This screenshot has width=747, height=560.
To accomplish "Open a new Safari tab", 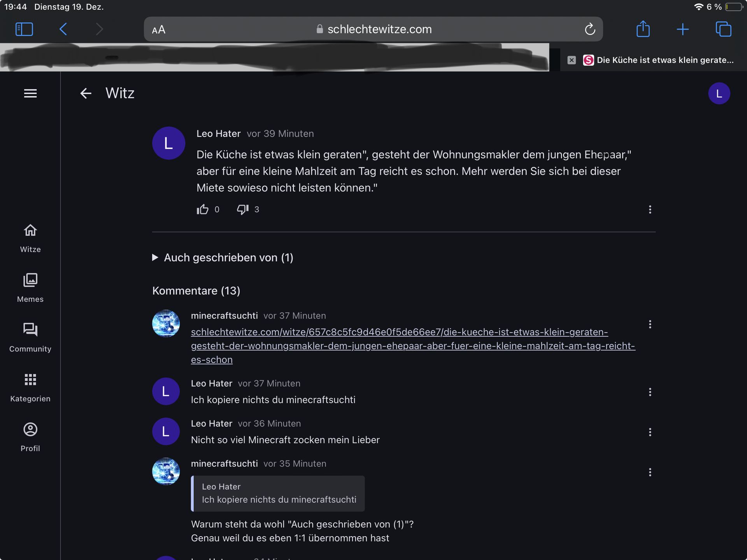I will (682, 29).
